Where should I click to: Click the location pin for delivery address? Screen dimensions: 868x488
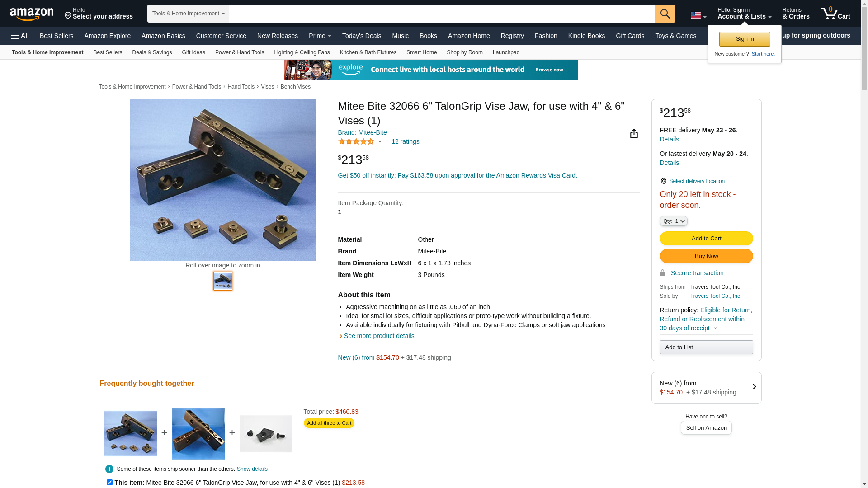[x=663, y=181]
